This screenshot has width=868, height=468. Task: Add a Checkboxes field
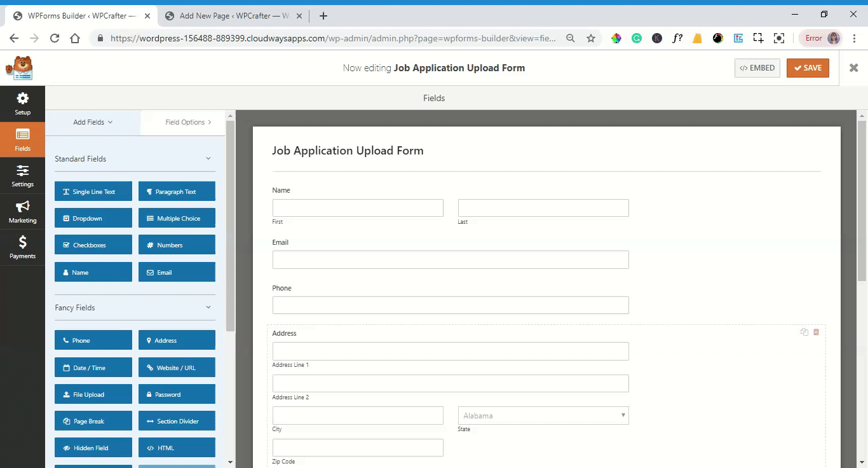click(x=93, y=245)
